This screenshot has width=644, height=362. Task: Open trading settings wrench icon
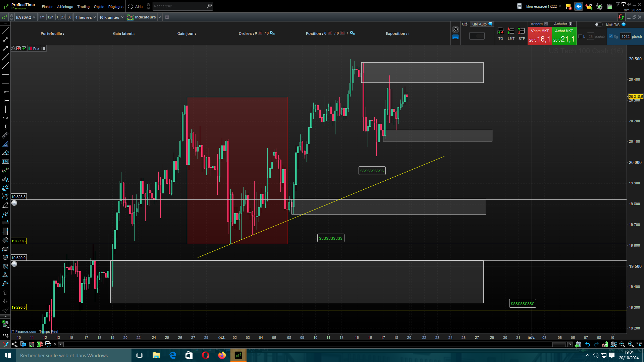point(455,29)
